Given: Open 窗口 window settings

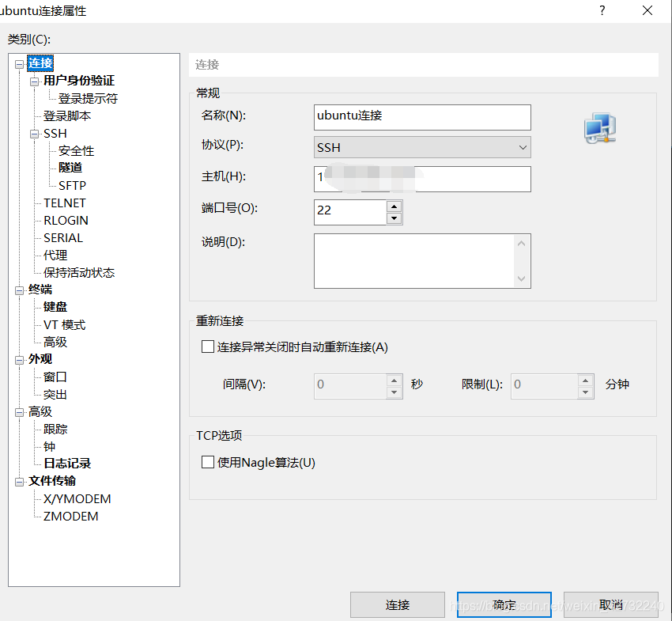Looking at the screenshot, I should pos(55,377).
